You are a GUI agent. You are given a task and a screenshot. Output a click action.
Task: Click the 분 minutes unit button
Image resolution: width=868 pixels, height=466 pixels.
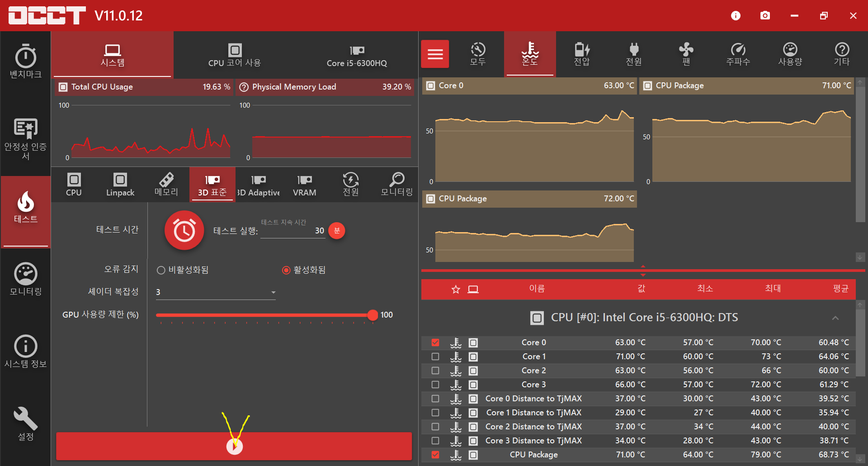point(337,231)
